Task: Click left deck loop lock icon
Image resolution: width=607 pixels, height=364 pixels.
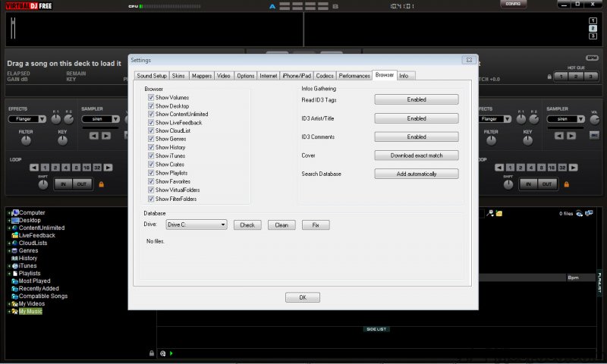Action: point(102,184)
